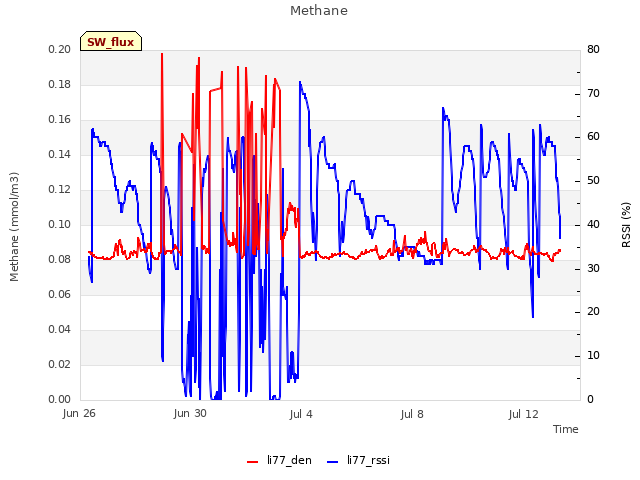Image resolution: width=640 pixels, height=480 pixels.
Task: Click the Jun 30 x-axis label
Action: (x=190, y=414)
